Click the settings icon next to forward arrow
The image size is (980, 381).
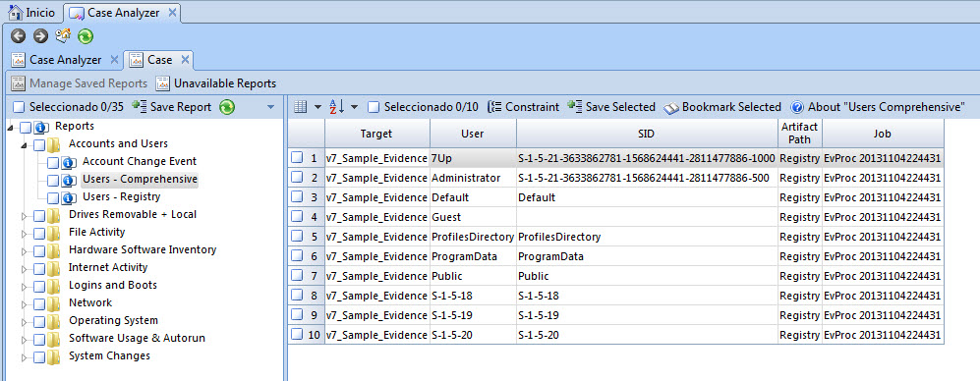[x=63, y=36]
